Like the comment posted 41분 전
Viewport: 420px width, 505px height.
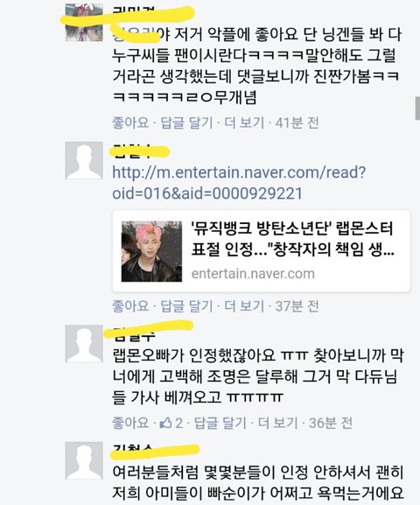coord(130,123)
